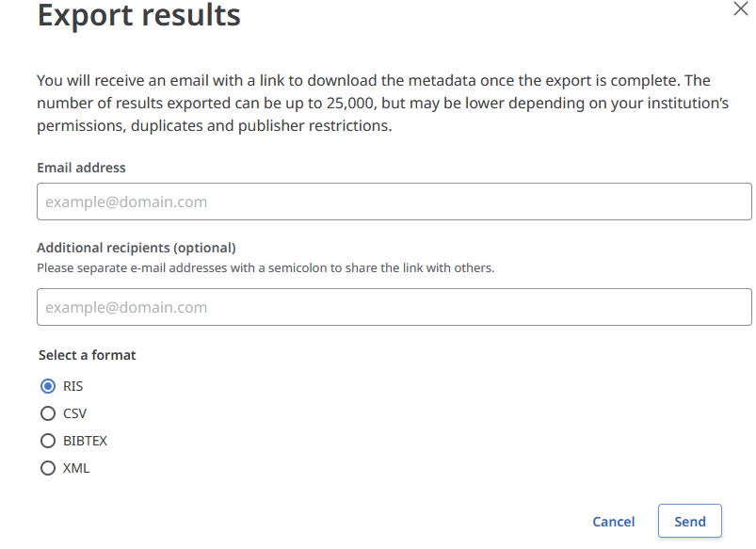This screenshot has height=549, width=756.
Task: Click the "Email address" field label
Action: [x=81, y=168]
